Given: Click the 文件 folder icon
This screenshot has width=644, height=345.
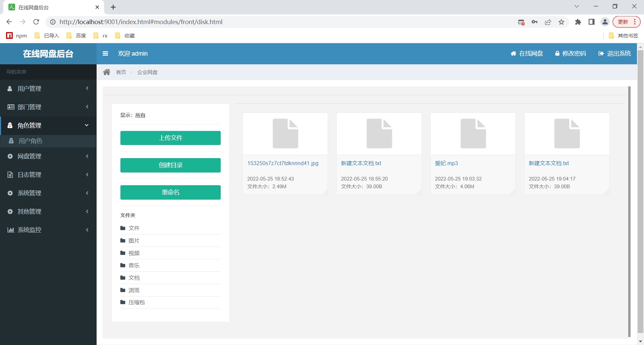Looking at the screenshot, I should point(123,228).
